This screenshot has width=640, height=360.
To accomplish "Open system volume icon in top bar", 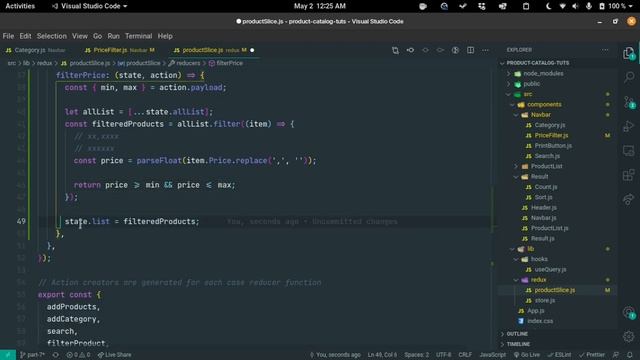I will click(x=575, y=6).
